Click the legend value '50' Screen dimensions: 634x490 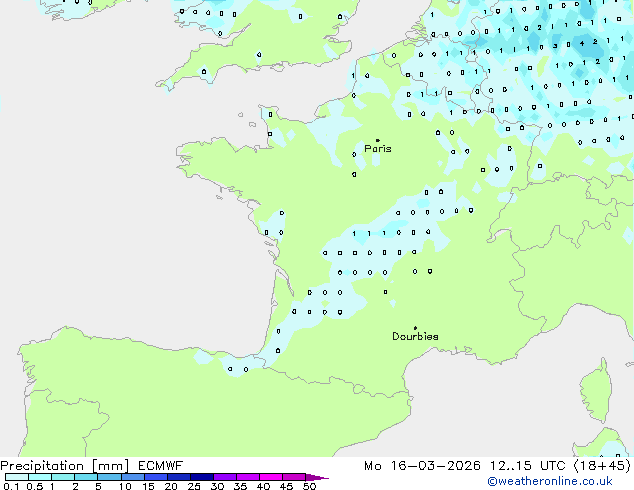(x=309, y=486)
